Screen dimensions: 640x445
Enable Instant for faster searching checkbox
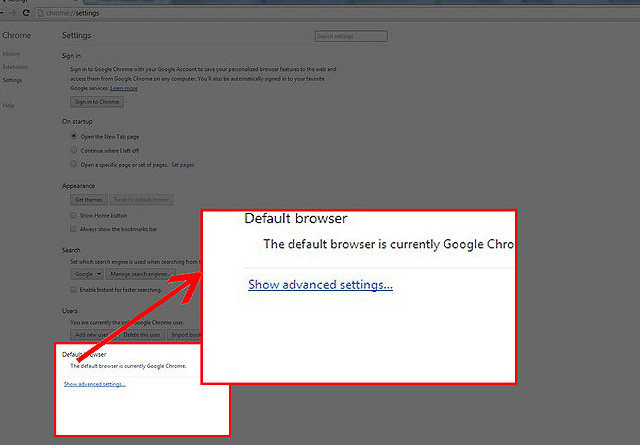click(73, 289)
